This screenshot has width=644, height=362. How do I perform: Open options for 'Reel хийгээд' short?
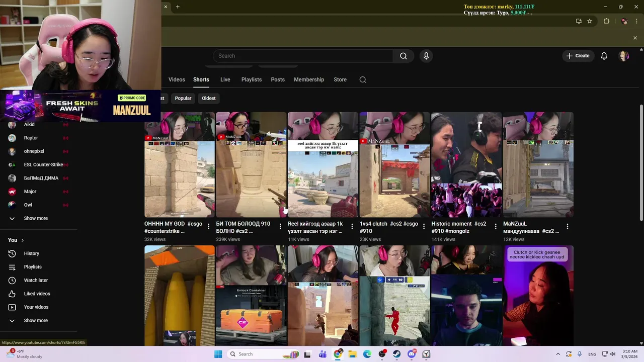pos(352,226)
